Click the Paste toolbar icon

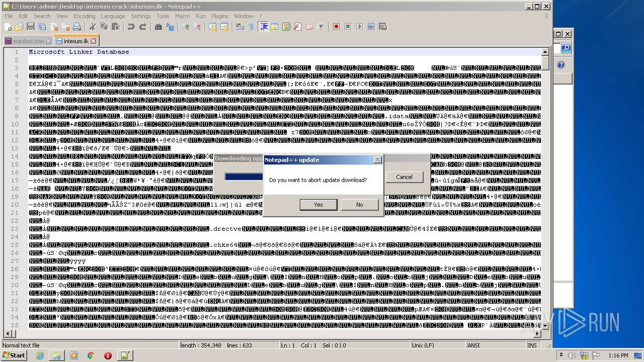pyautogui.click(x=115, y=27)
